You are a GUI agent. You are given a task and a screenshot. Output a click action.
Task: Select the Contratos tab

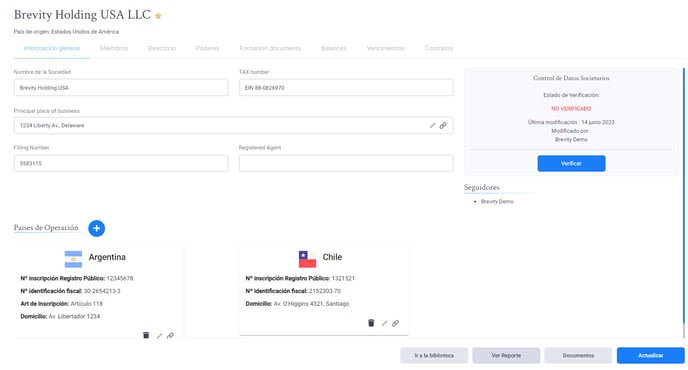[x=438, y=48]
